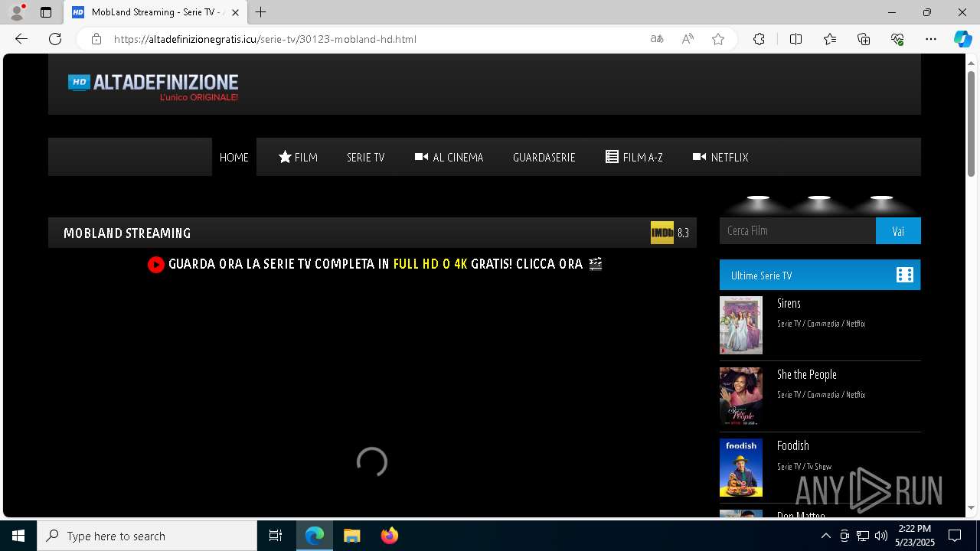The width and height of the screenshot is (980, 551).
Task: Open browser essentials heart icon
Action: coord(897,39)
